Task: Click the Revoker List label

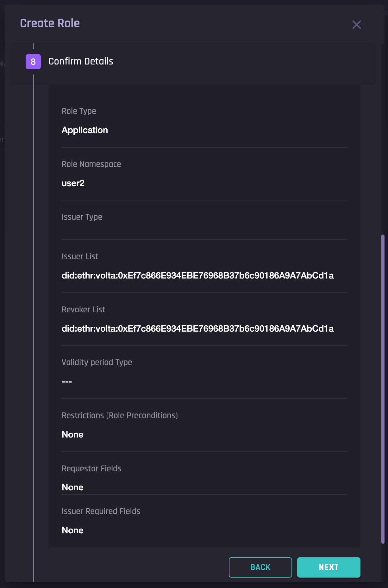Action: tap(83, 310)
